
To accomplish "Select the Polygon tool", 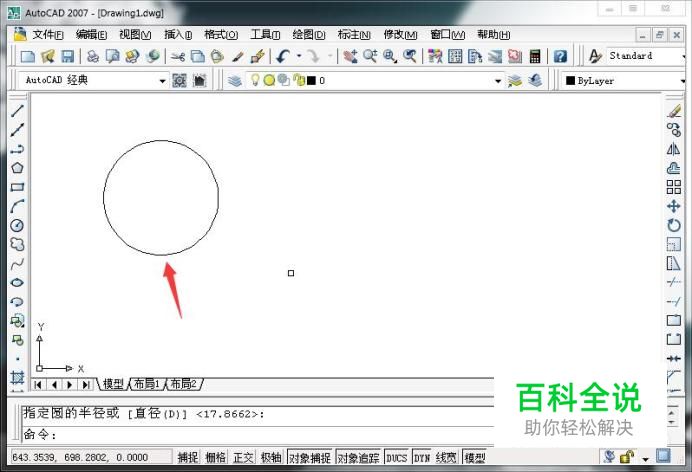I will click(17, 168).
